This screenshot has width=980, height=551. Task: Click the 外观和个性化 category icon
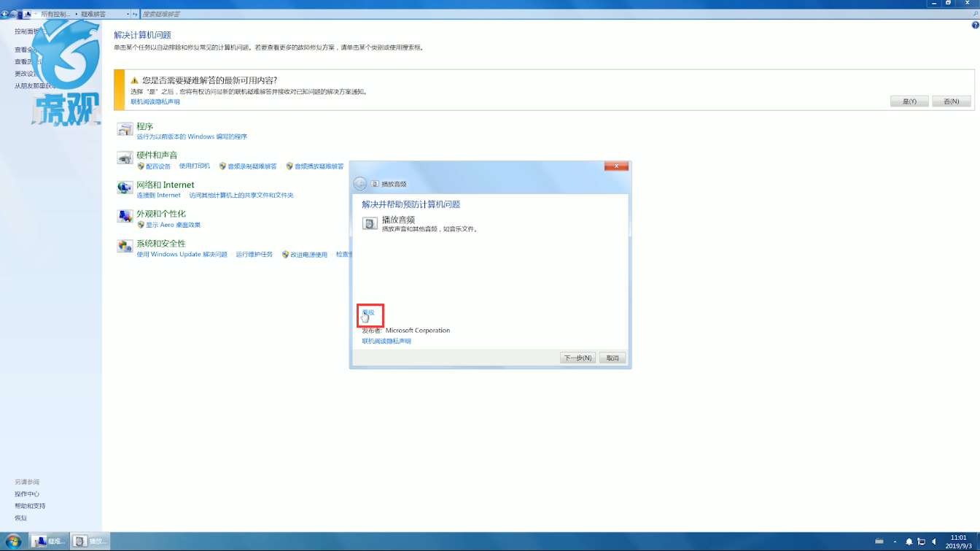(x=125, y=217)
